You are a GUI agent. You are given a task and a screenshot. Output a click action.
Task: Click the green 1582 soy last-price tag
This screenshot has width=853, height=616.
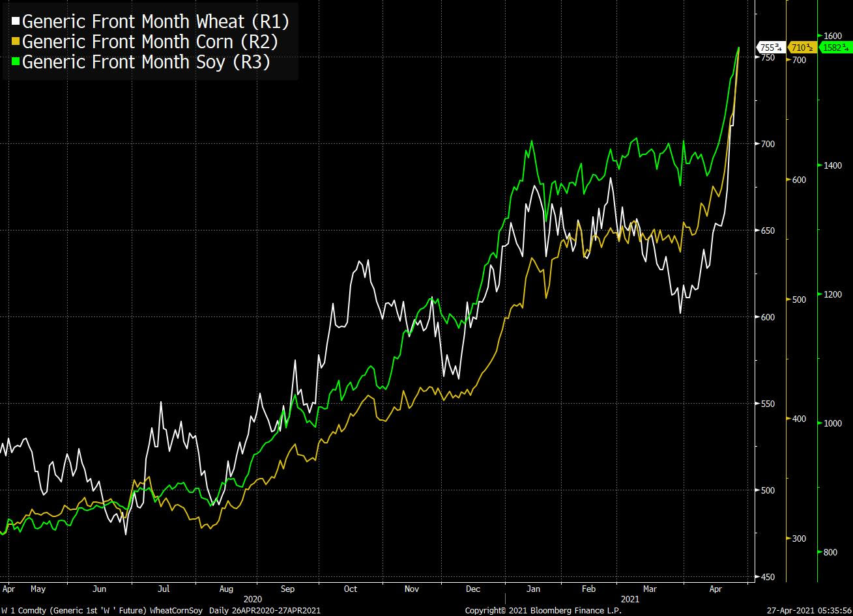[x=834, y=48]
